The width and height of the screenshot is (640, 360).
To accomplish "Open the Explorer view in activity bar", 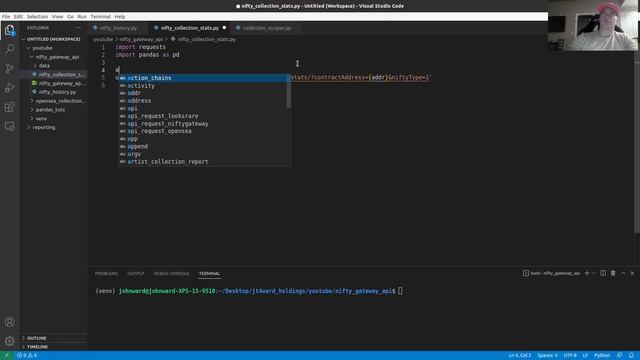I will click(9, 30).
